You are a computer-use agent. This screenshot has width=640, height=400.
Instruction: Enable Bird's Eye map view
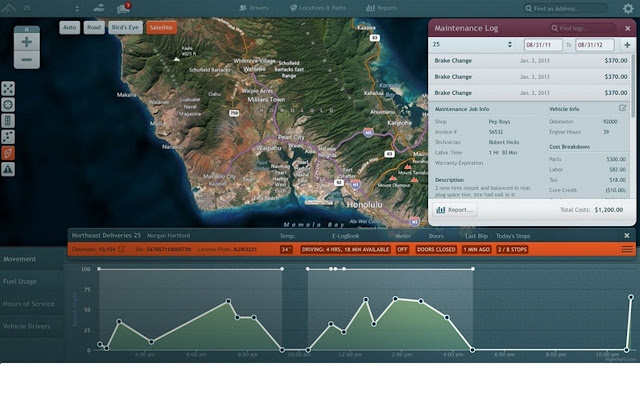(125, 28)
